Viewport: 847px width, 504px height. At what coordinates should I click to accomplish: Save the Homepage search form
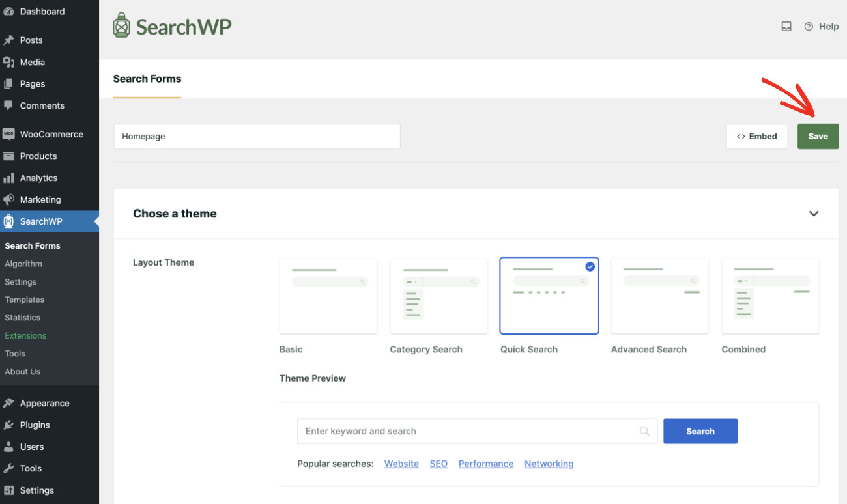[x=818, y=136]
